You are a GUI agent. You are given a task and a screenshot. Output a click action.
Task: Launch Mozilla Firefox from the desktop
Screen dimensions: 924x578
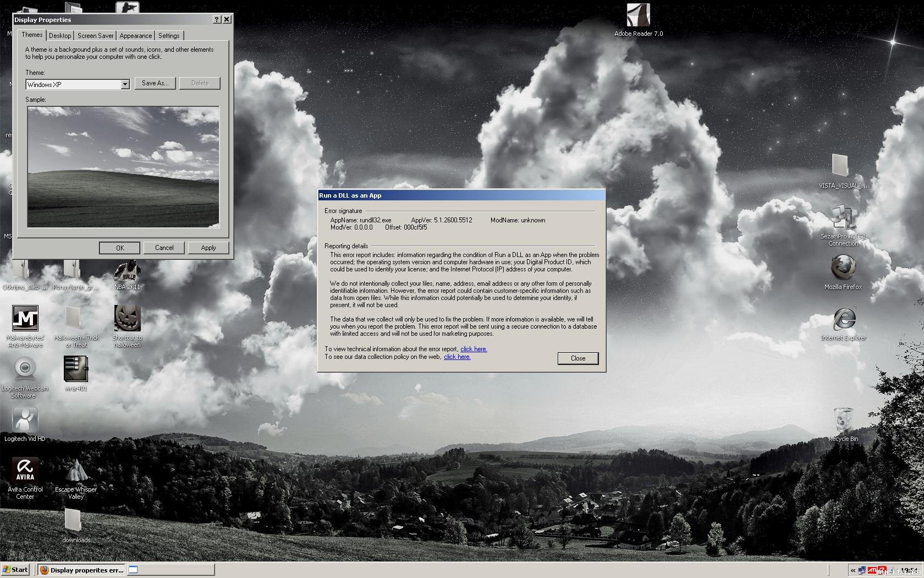[x=843, y=272]
